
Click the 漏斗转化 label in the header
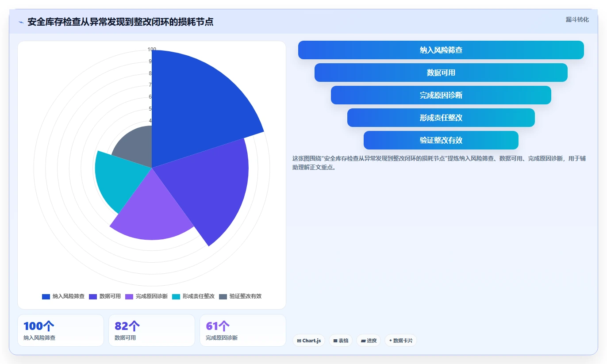577,20
